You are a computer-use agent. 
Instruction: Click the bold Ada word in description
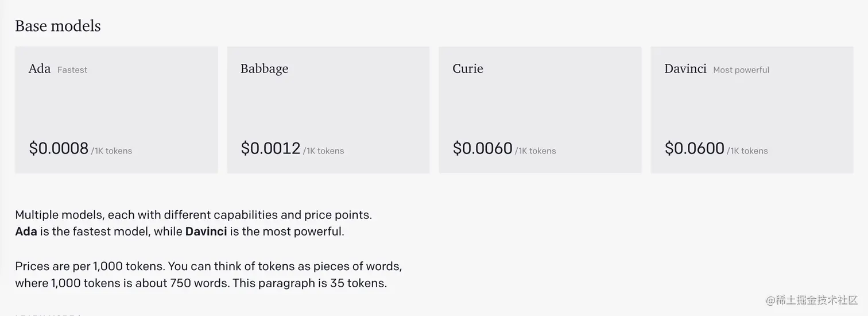tap(26, 232)
